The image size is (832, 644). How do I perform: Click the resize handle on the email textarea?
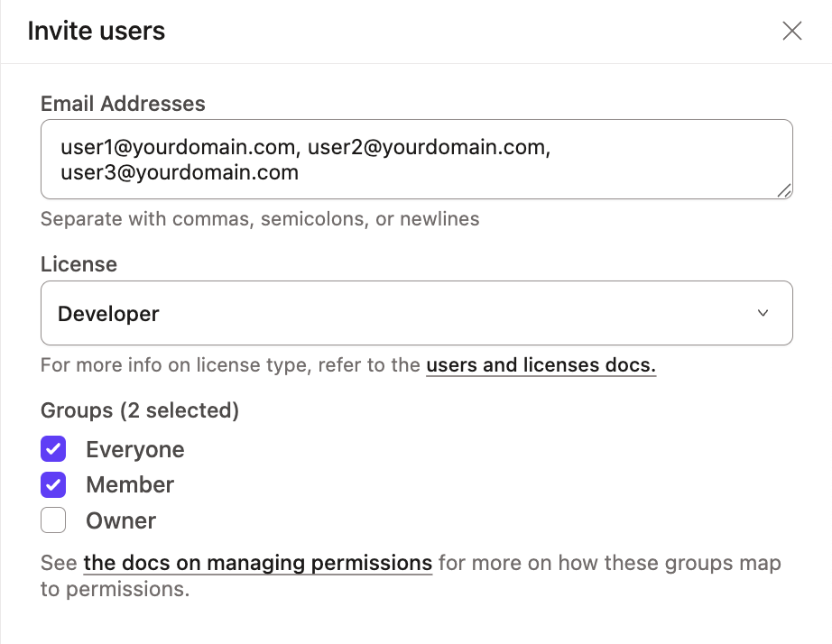point(785,191)
